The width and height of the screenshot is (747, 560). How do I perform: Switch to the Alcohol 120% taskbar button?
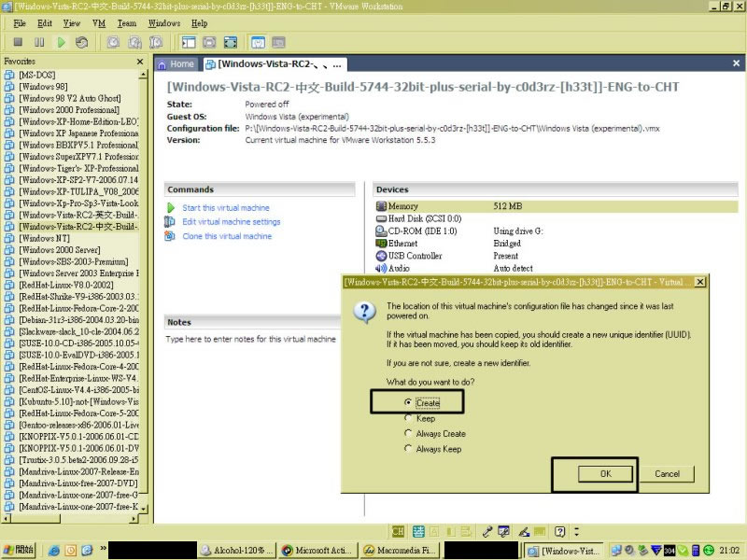[236, 550]
